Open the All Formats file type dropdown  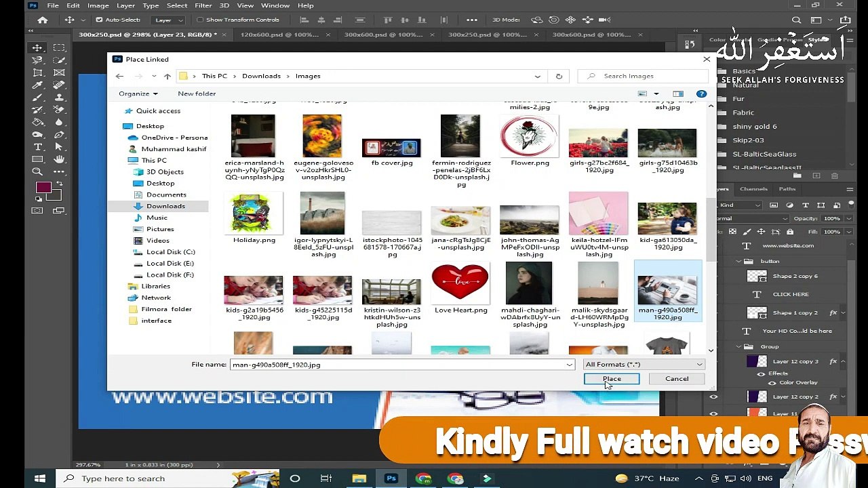pos(644,365)
